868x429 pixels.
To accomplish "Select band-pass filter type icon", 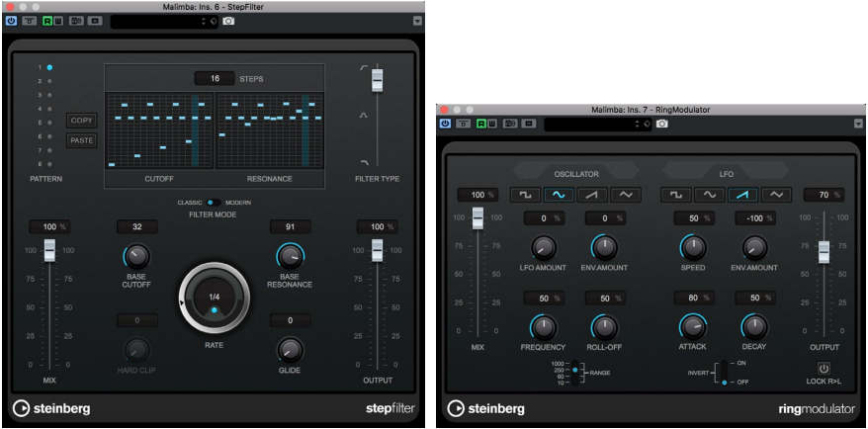I will pyautogui.click(x=364, y=115).
